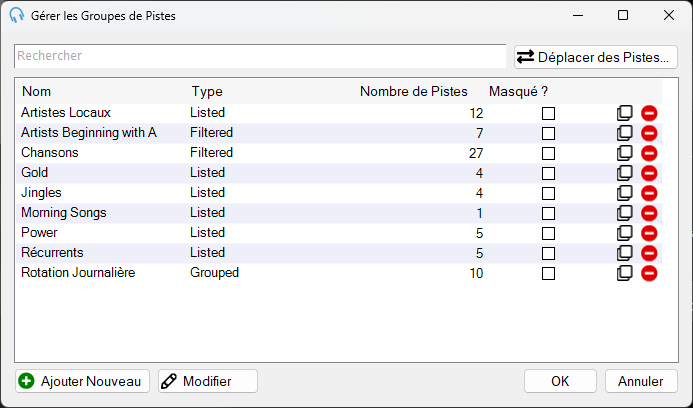
Task: Delete the Artistes Locaux group
Action: click(649, 113)
